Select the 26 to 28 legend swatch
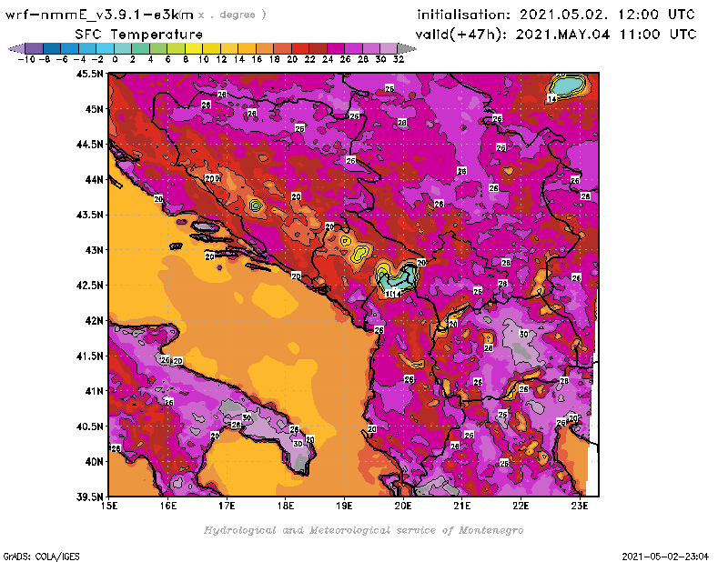This screenshot has height=562, width=728. coord(353,48)
